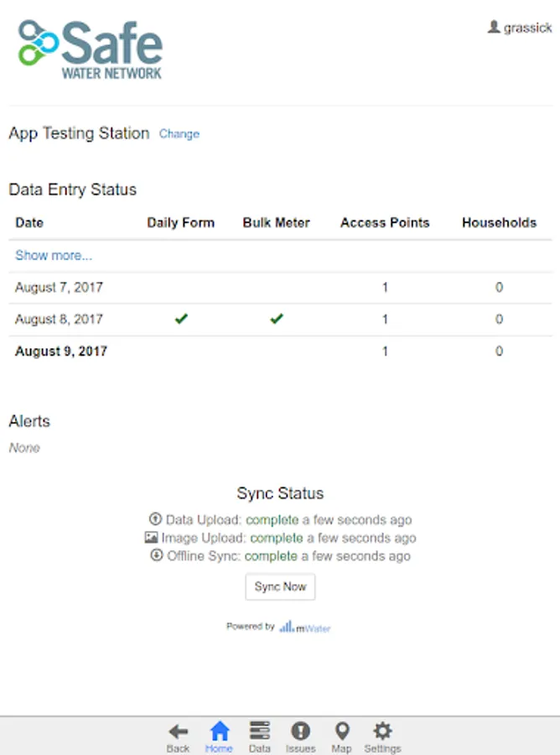Click the Data Upload status icon
Viewport: 560px width, 755px height.
[155, 519]
